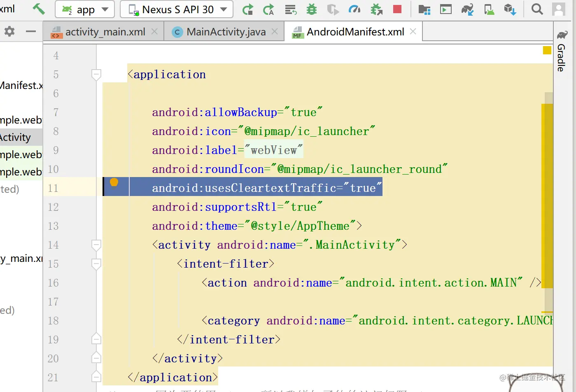Click the android:roundIcon attribute line

(300, 169)
